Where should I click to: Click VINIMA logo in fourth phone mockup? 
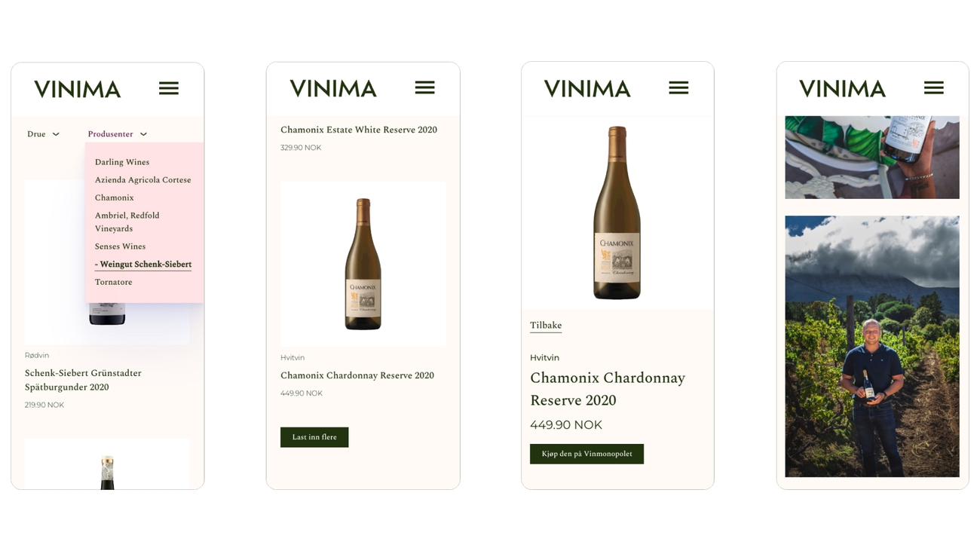click(x=842, y=88)
